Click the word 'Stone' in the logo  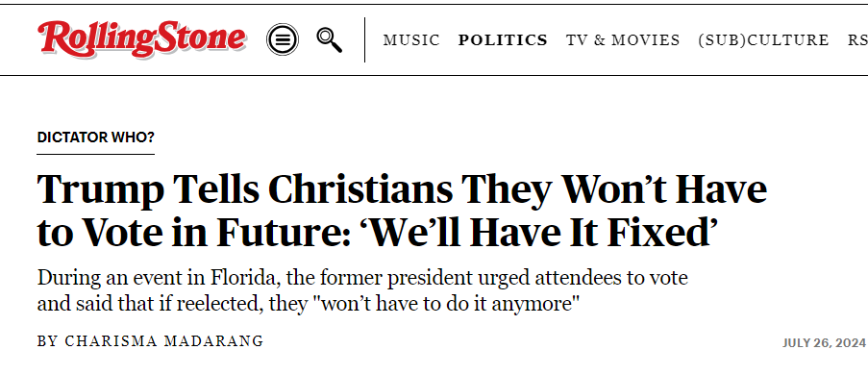199,37
